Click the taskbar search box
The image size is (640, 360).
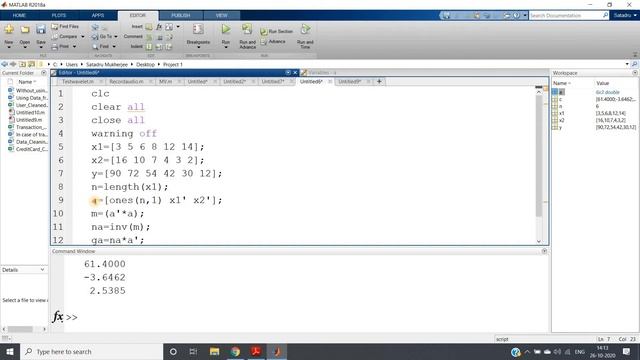click(x=91, y=351)
